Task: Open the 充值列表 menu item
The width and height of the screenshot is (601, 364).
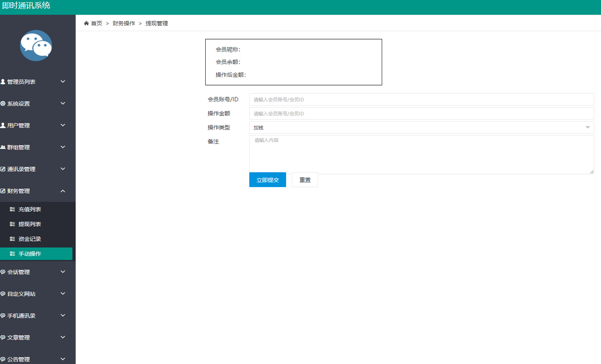Action: tap(36, 209)
